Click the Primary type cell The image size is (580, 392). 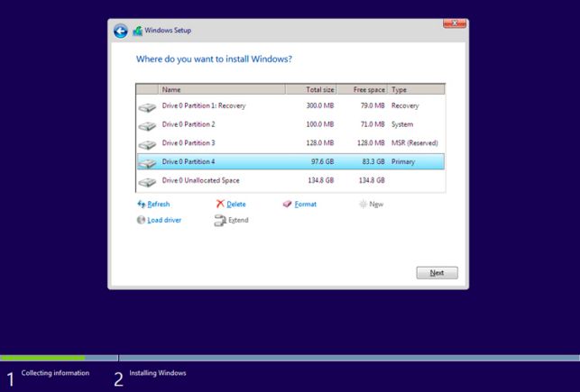pyautogui.click(x=403, y=162)
